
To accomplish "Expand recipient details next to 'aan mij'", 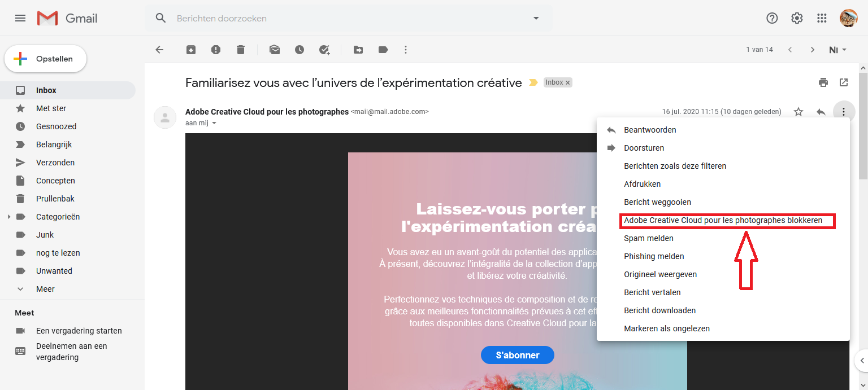I will (x=214, y=123).
